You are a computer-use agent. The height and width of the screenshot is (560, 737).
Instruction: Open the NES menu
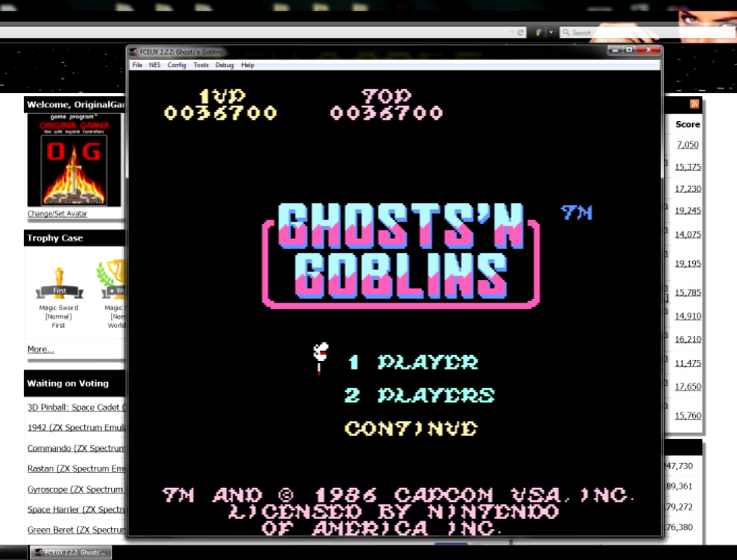pos(154,65)
